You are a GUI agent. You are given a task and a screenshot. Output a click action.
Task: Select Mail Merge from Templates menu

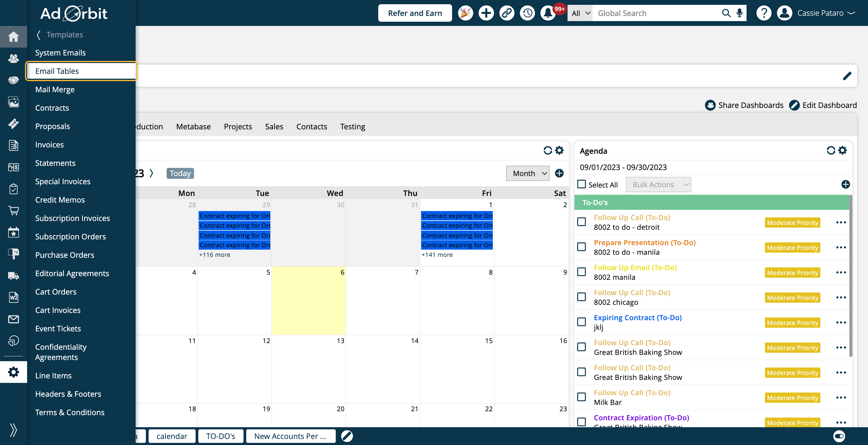[55, 89]
